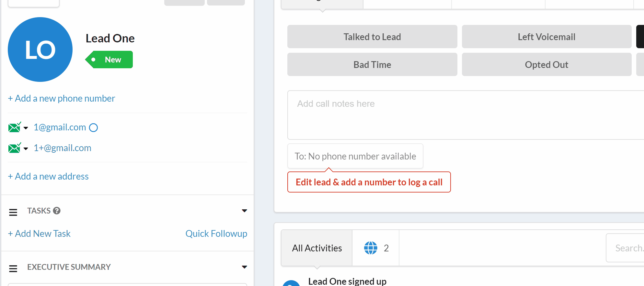
Task: Choose the Bad Time call outcome
Action: pos(372,65)
